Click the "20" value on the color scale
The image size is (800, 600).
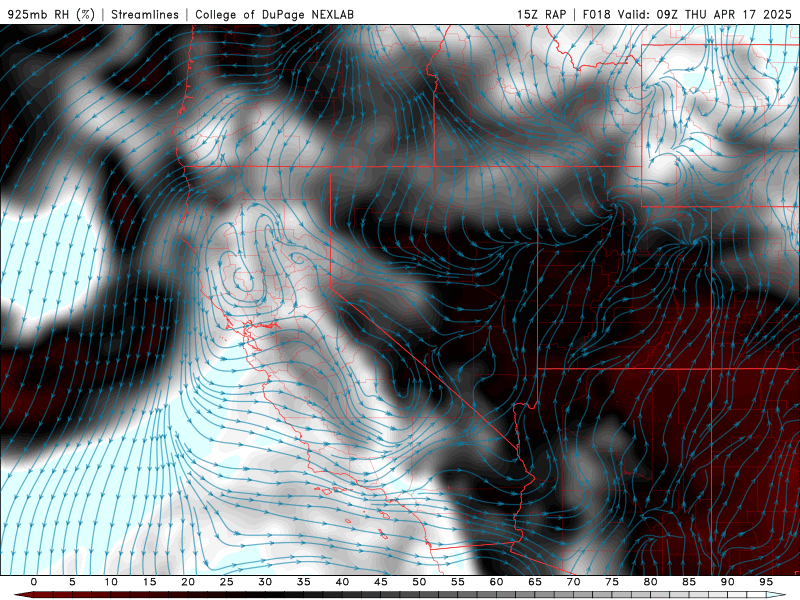(188, 582)
